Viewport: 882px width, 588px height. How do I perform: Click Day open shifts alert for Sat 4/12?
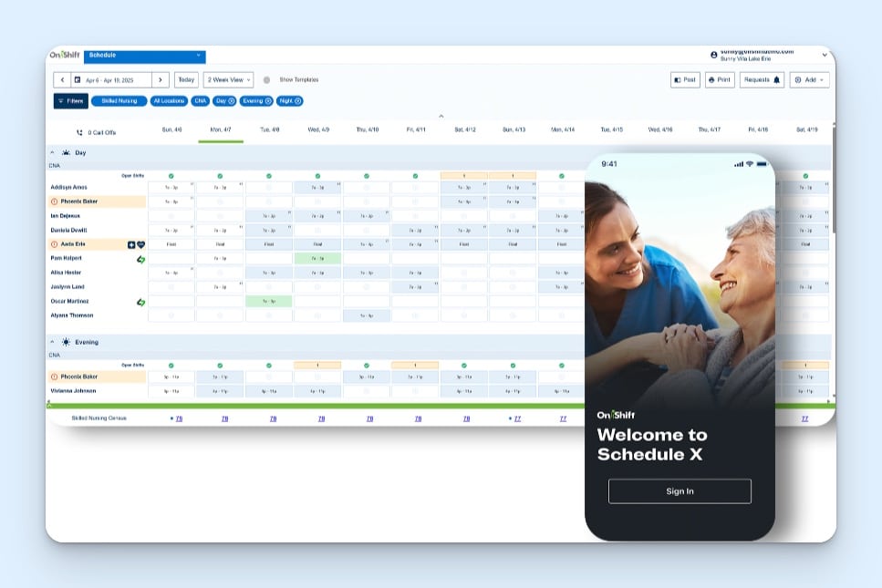(x=464, y=176)
